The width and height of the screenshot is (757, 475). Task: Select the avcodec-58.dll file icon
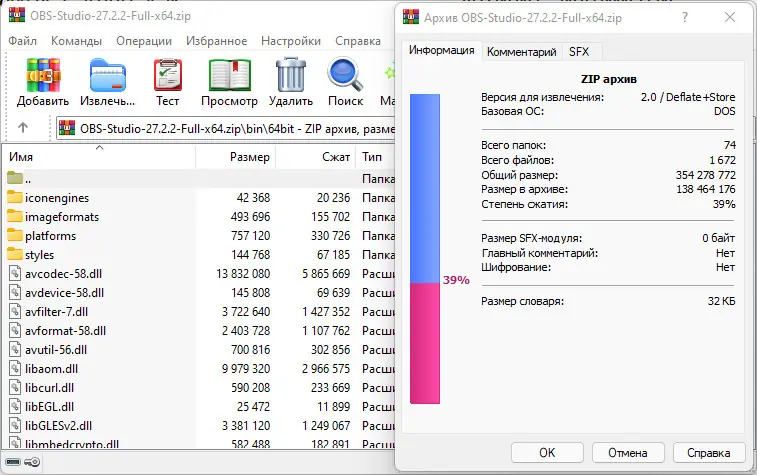pos(15,273)
